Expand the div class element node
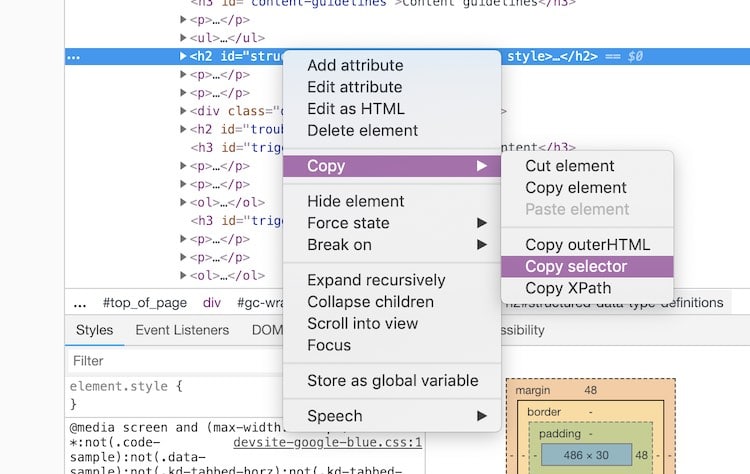This screenshot has height=474, width=750. pyautogui.click(x=183, y=110)
